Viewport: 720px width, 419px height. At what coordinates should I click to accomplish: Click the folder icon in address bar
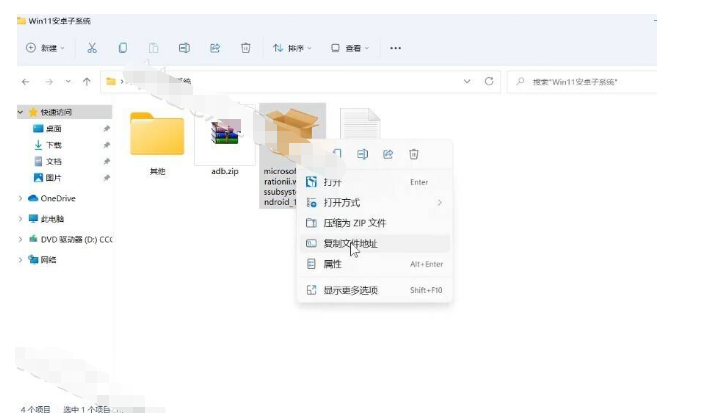(x=111, y=81)
